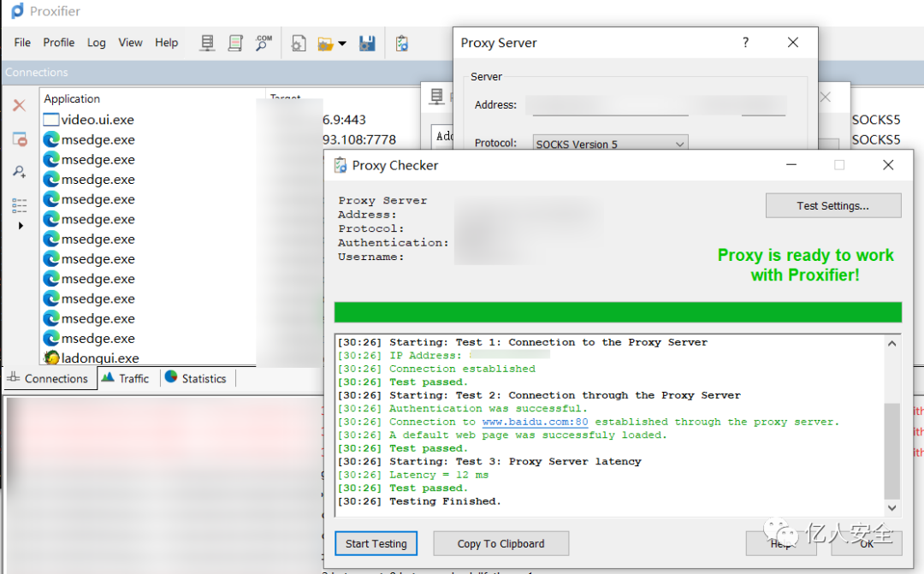Open the File menu
Image resolution: width=924 pixels, height=574 pixels.
[22, 43]
